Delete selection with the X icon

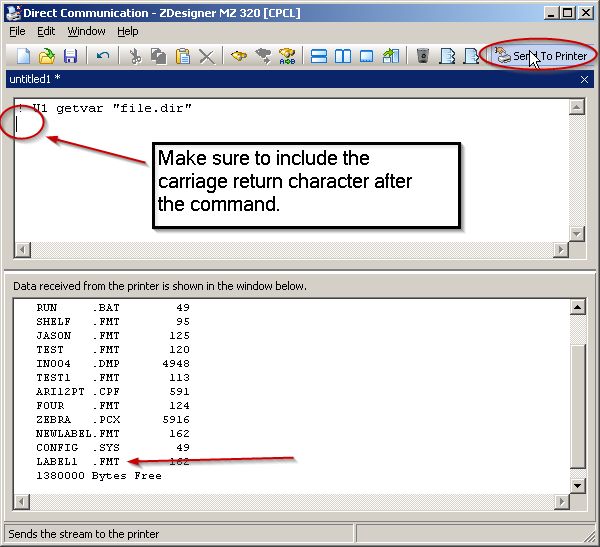[x=206, y=56]
